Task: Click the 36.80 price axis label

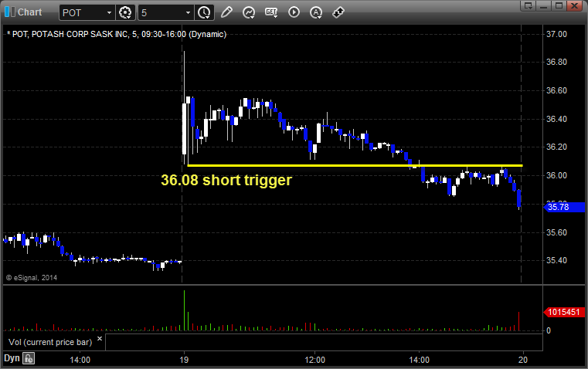Action: coord(556,62)
